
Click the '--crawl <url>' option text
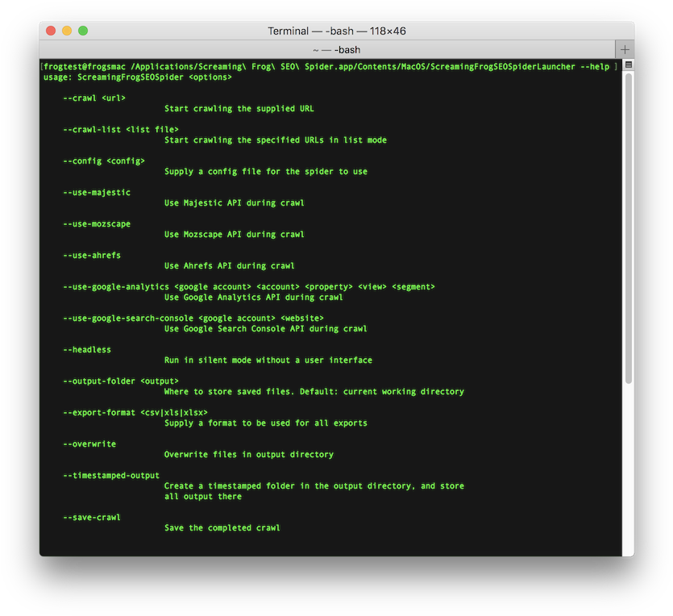click(x=94, y=98)
